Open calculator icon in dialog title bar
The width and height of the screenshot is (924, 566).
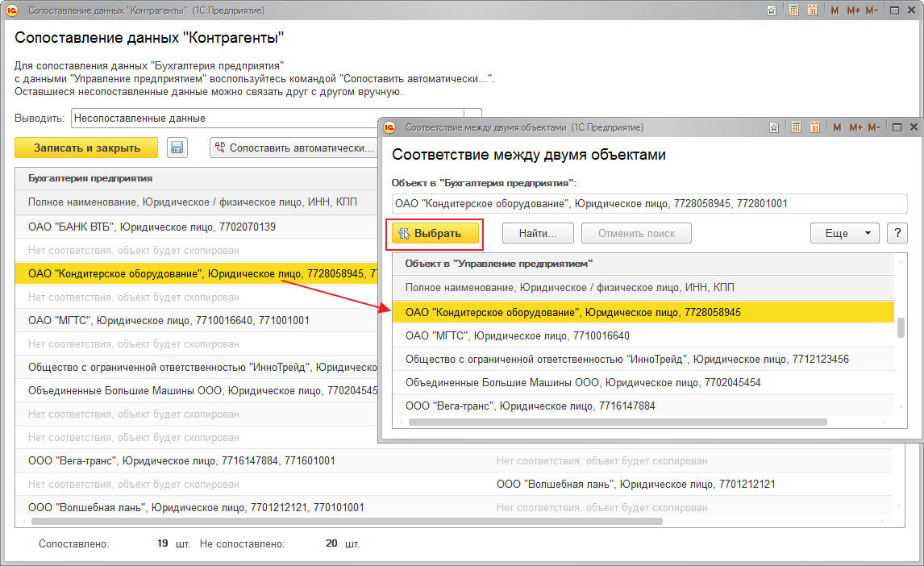coord(795,127)
